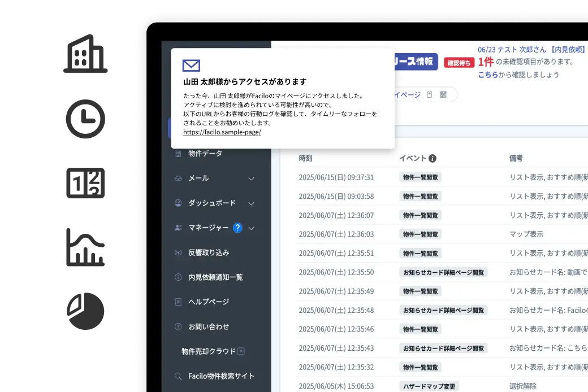Click the QR code icon next to マイページ

443,94
